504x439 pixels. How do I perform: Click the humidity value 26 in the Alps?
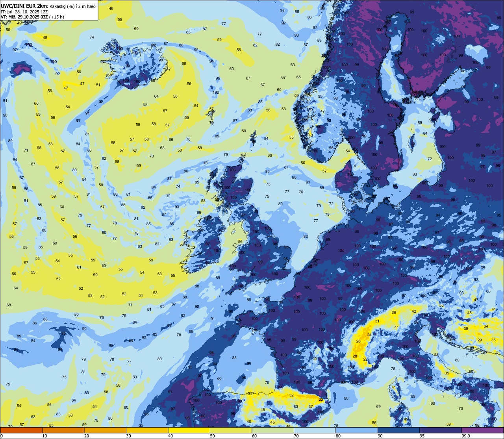pyautogui.click(x=358, y=341)
